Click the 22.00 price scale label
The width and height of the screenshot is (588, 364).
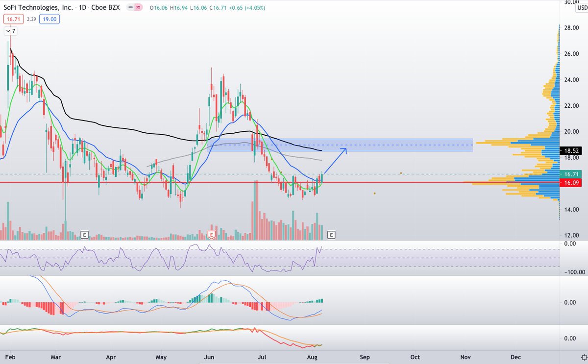(571, 106)
